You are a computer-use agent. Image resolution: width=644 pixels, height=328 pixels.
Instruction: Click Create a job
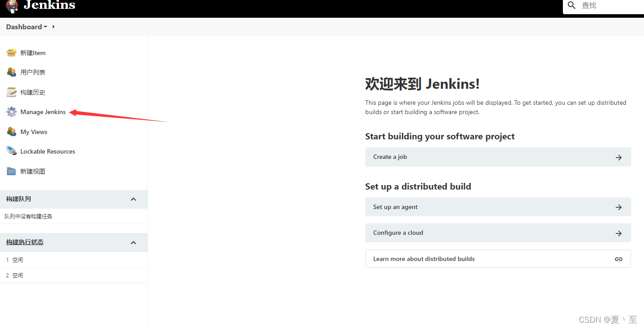click(498, 157)
